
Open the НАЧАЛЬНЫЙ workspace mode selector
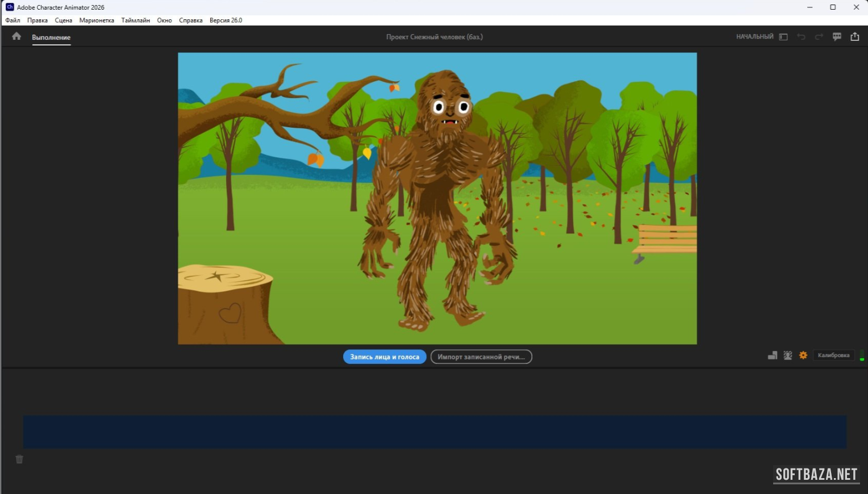click(x=754, y=37)
